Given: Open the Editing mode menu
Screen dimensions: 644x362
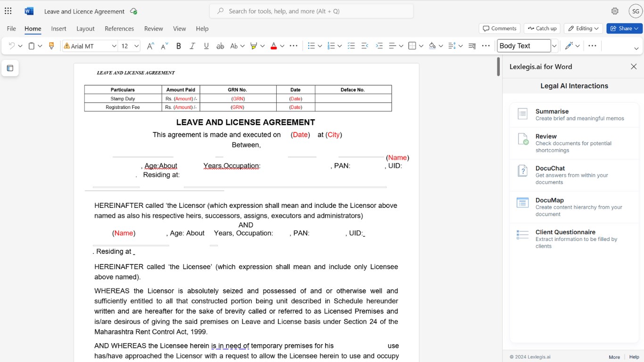Looking at the screenshot, I should click(583, 28).
